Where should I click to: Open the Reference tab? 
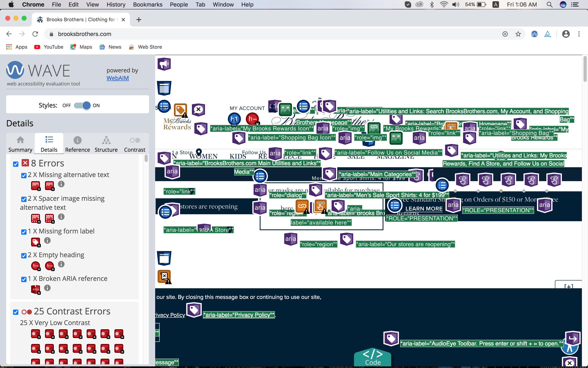[78, 144]
